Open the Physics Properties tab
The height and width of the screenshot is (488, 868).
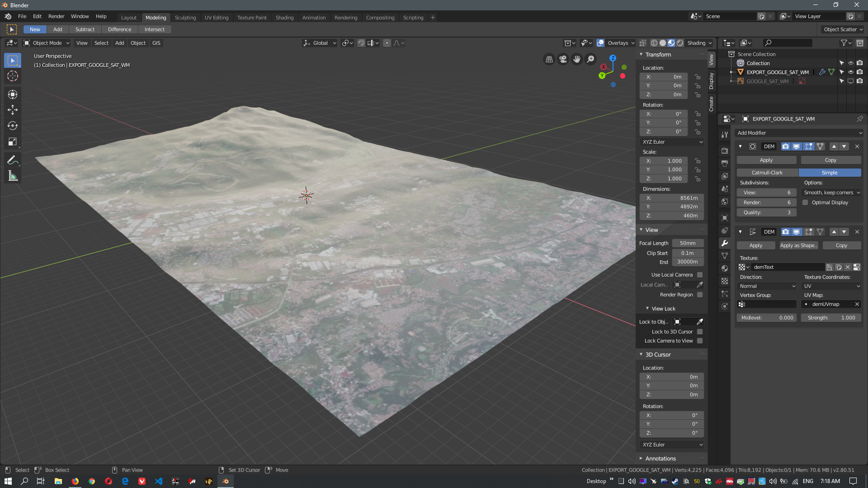724,306
